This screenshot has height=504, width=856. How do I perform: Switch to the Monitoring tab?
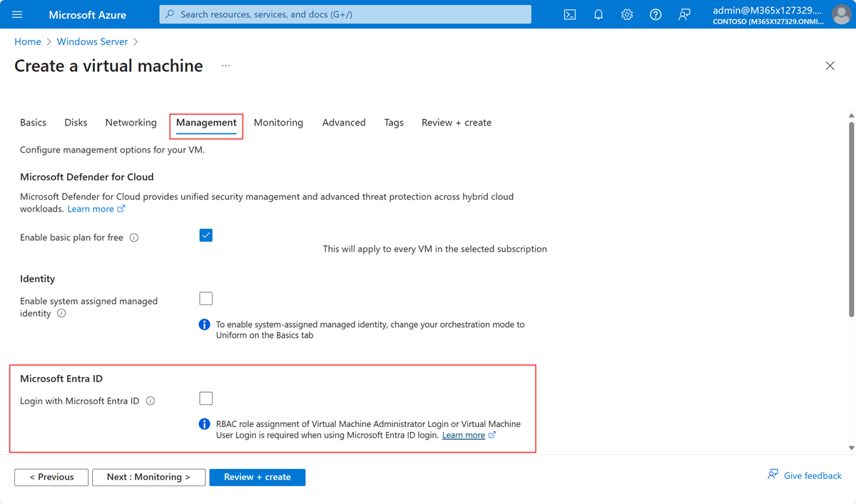point(278,122)
